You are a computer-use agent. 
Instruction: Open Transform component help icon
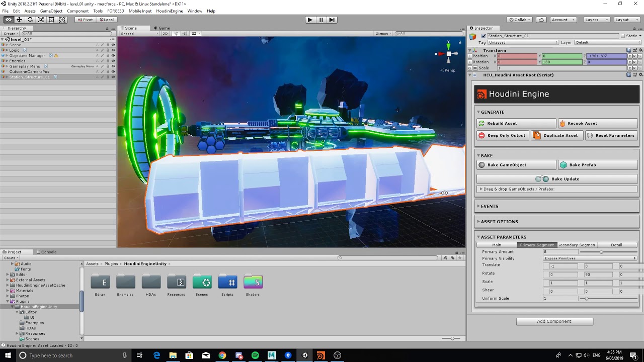[629, 50]
